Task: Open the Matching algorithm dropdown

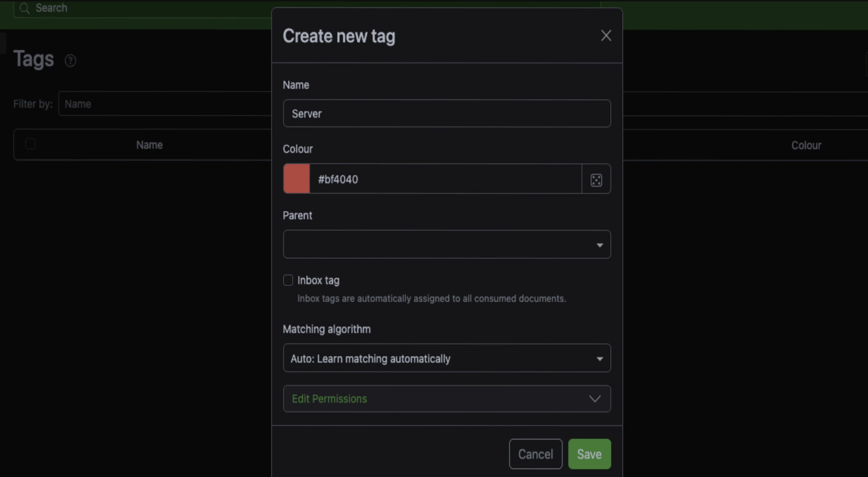Action: pyautogui.click(x=446, y=359)
